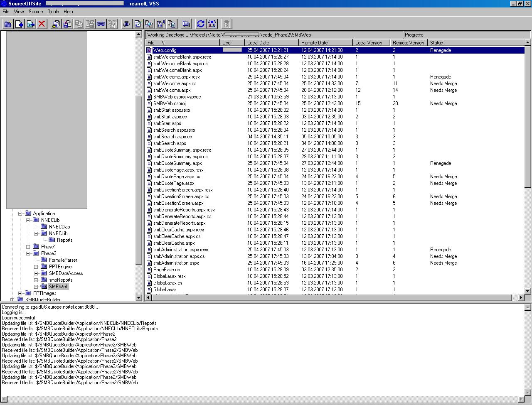Screen dimensions: 532x405
Task: Collapse the Application tree node
Action: [20, 214]
